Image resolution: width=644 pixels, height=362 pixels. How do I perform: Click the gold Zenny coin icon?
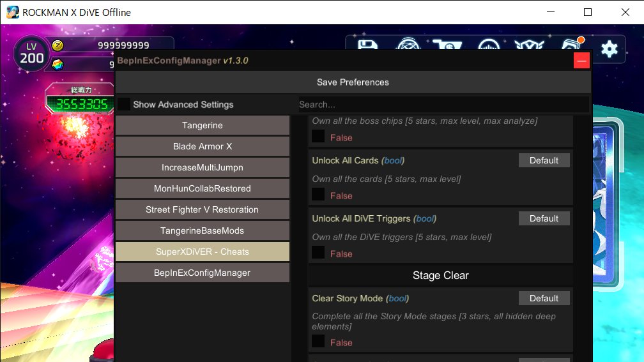57,45
